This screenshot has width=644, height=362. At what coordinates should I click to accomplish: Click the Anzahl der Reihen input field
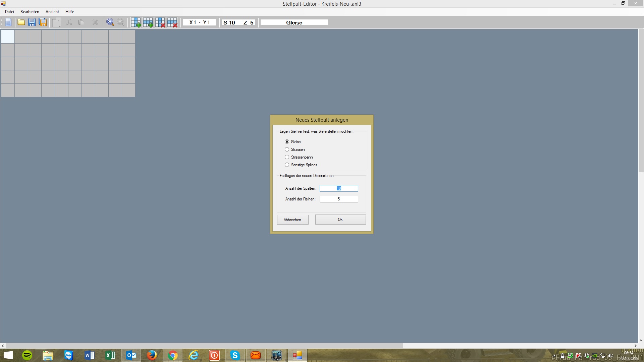339,199
